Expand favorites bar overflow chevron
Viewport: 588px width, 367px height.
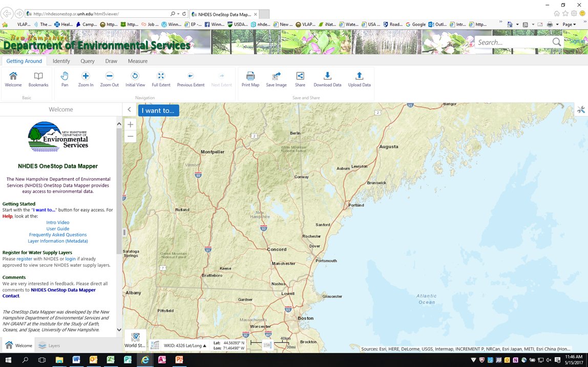pyautogui.click(x=500, y=23)
